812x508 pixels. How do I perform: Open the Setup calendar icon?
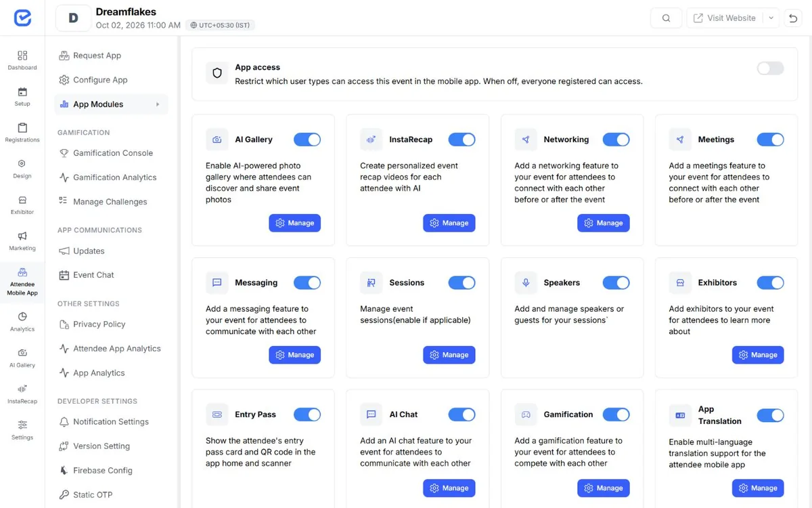pyautogui.click(x=22, y=92)
